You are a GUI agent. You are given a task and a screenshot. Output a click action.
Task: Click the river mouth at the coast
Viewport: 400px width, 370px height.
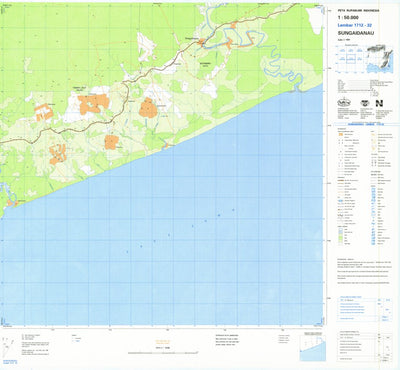(296, 89)
